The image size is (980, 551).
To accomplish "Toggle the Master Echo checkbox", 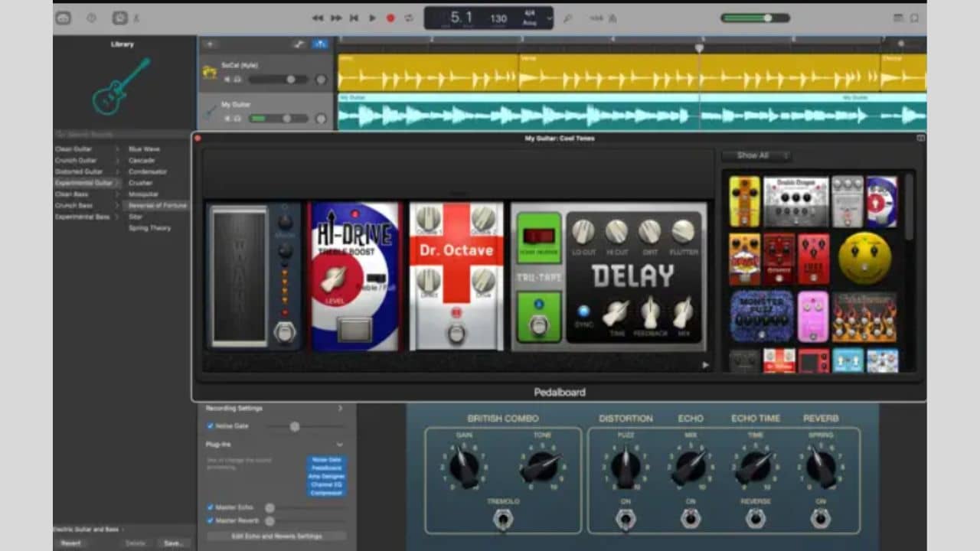I will tap(211, 507).
